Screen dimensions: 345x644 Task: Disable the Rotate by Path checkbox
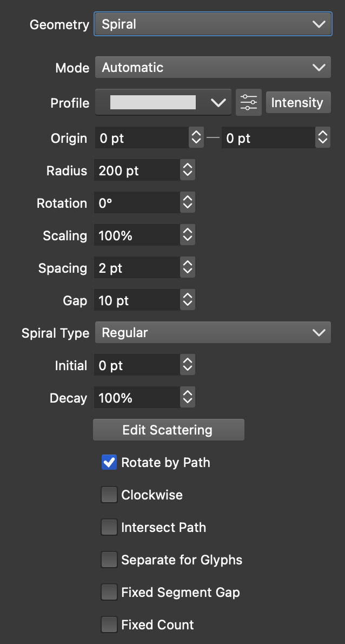(109, 463)
